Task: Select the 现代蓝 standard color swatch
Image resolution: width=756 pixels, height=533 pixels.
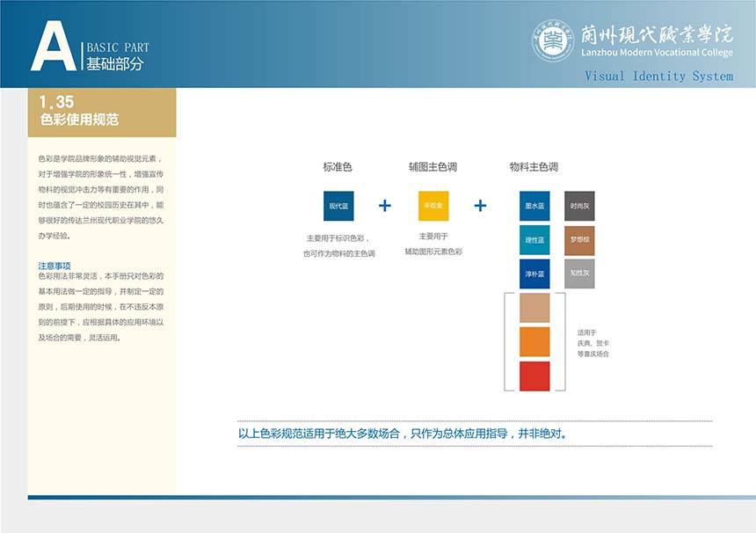Action: coord(338,206)
